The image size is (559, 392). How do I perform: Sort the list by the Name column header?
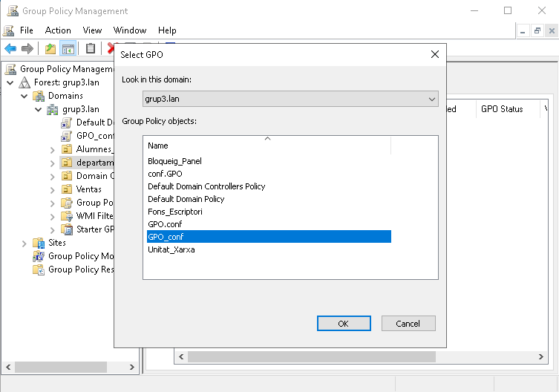[267, 146]
